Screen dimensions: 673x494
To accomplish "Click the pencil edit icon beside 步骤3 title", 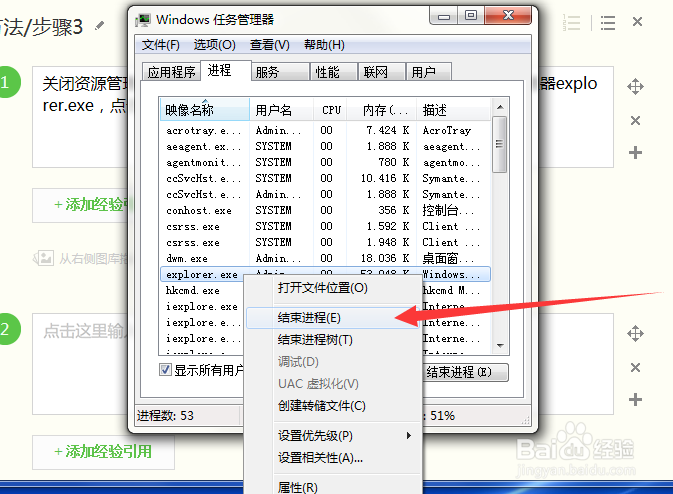I will [x=100, y=26].
